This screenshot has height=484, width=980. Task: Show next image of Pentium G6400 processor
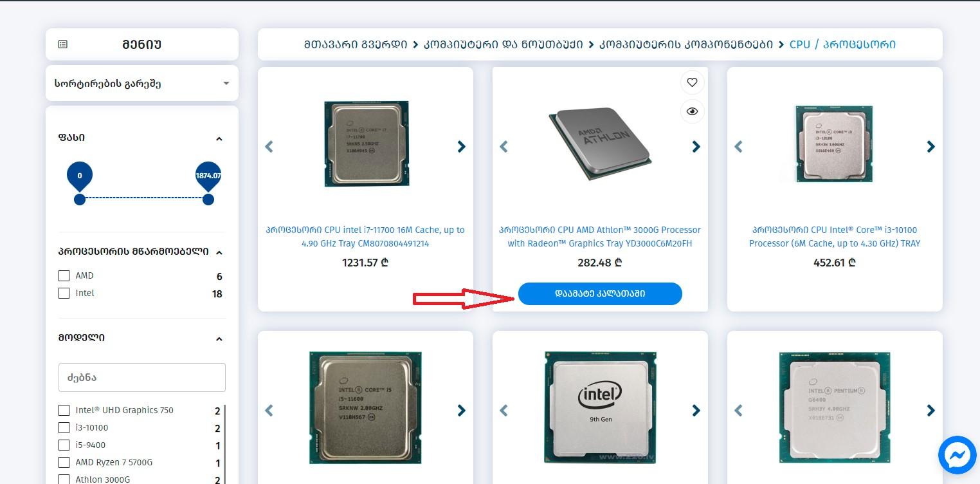930,410
